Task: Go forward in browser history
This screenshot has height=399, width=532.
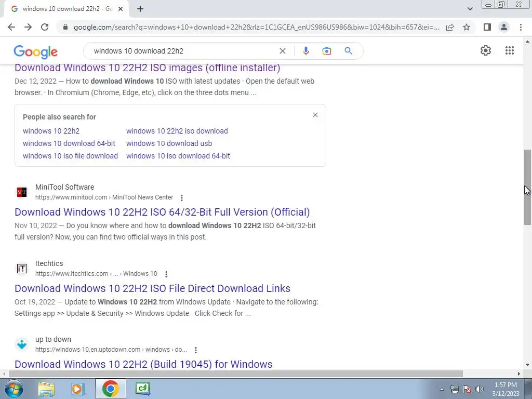Action: tap(28, 27)
